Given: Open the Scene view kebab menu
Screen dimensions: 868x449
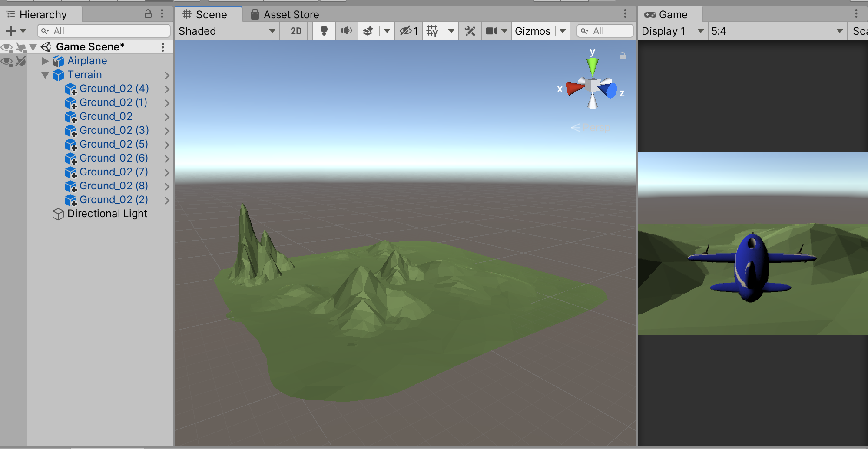Looking at the screenshot, I should [625, 14].
